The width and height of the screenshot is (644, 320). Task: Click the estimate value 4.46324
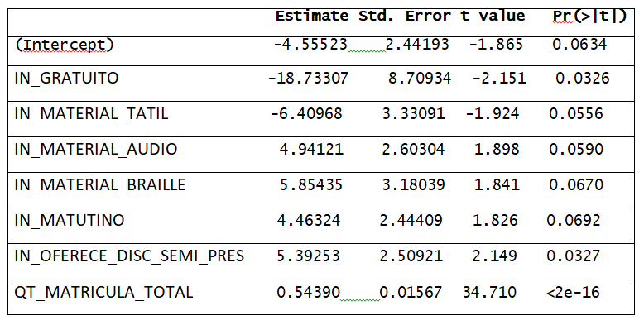[x=309, y=221]
